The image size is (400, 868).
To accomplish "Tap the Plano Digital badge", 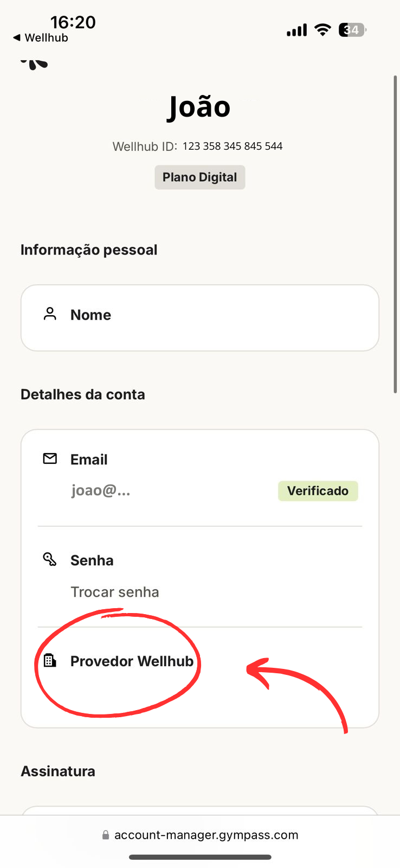I will (199, 177).
